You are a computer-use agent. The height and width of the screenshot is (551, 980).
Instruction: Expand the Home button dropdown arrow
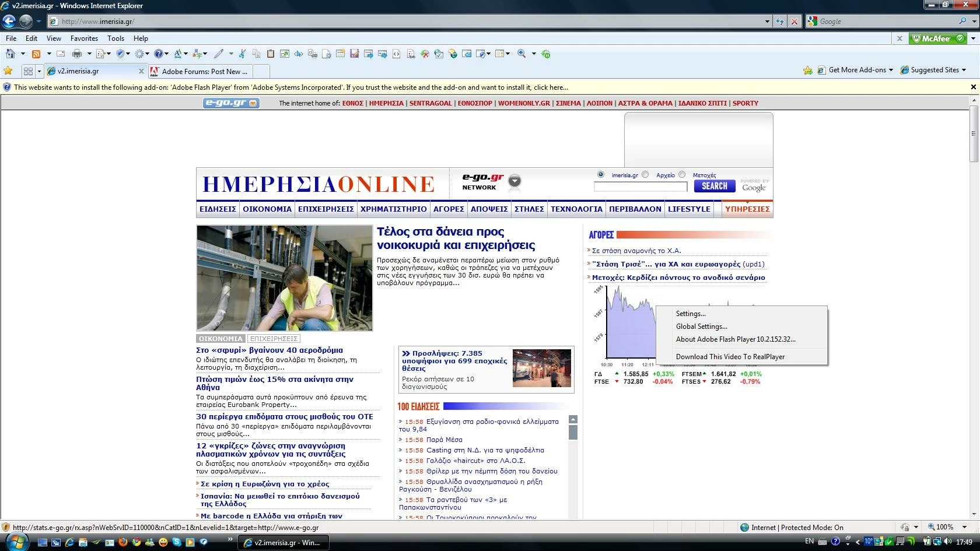23,54
